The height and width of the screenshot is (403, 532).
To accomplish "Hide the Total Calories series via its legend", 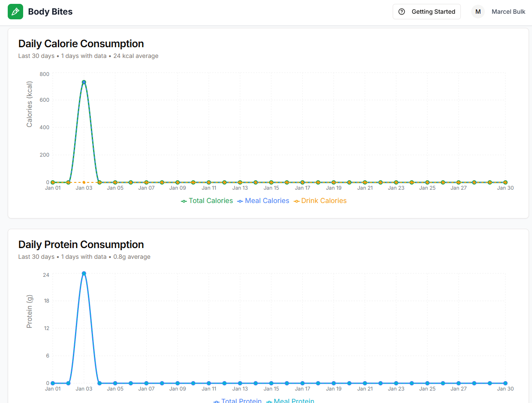I will [210, 200].
